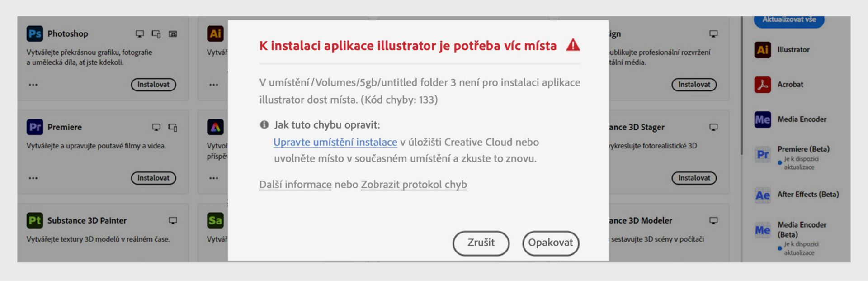Click After Effects (Beta) icon in sidebar
Viewport: 868px width, 281px height.
click(x=763, y=195)
